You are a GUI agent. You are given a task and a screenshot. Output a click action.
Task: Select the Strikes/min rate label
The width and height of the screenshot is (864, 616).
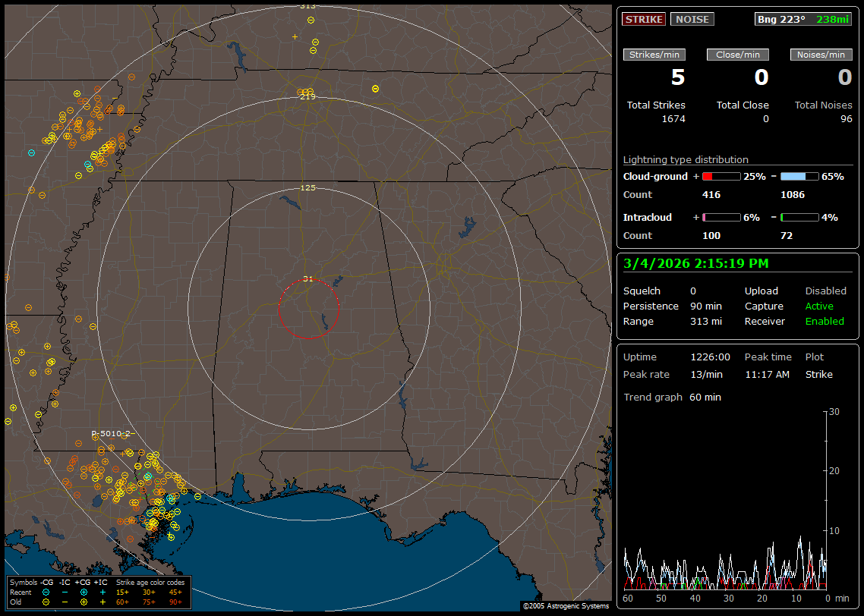pyautogui.click(x=654, y=55)
